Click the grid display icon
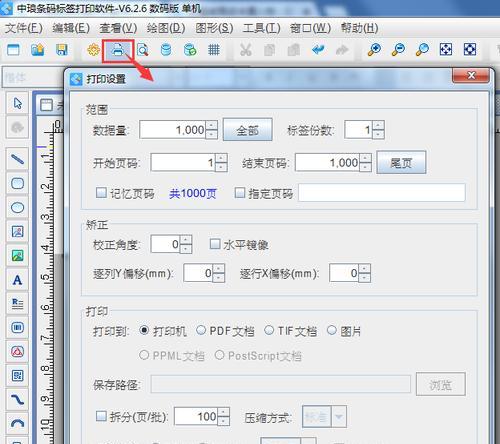The image size is (500, 444). click(x=214, y=50)
